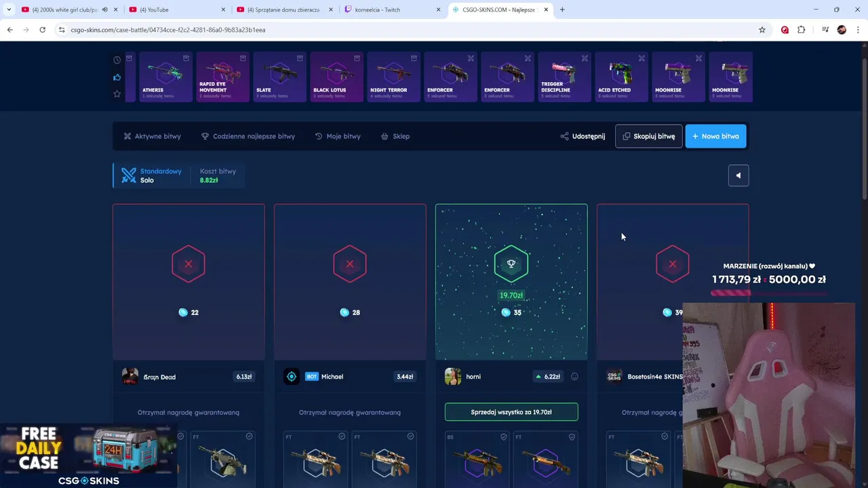The image size is (868, 488).
Task: Mute the 2000s white girl club tab audio
Action: [x=104, y=9]
